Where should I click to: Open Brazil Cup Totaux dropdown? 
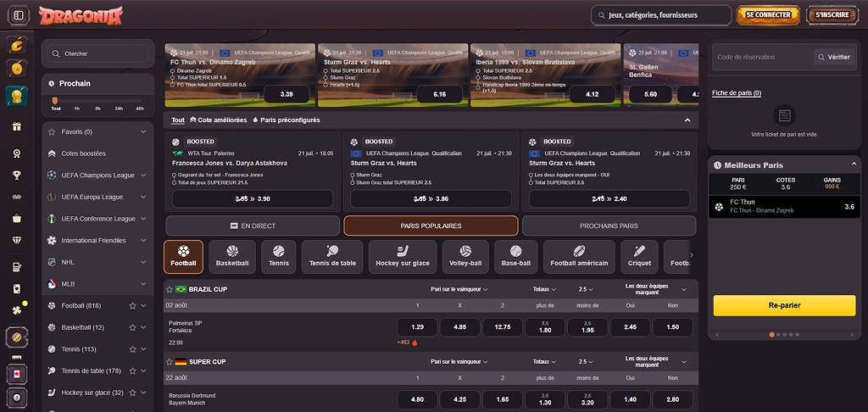[x=545, y=289]
